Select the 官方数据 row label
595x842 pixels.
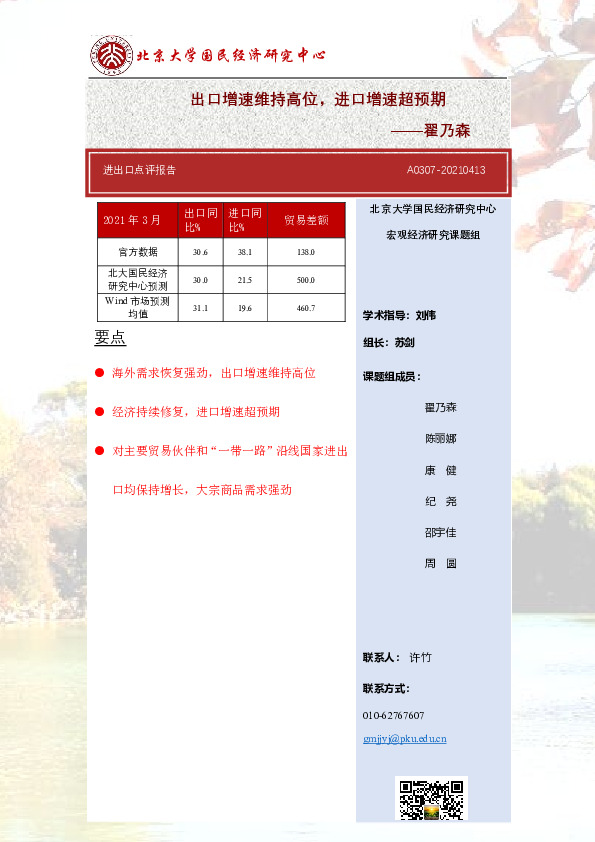pos(138,252)
